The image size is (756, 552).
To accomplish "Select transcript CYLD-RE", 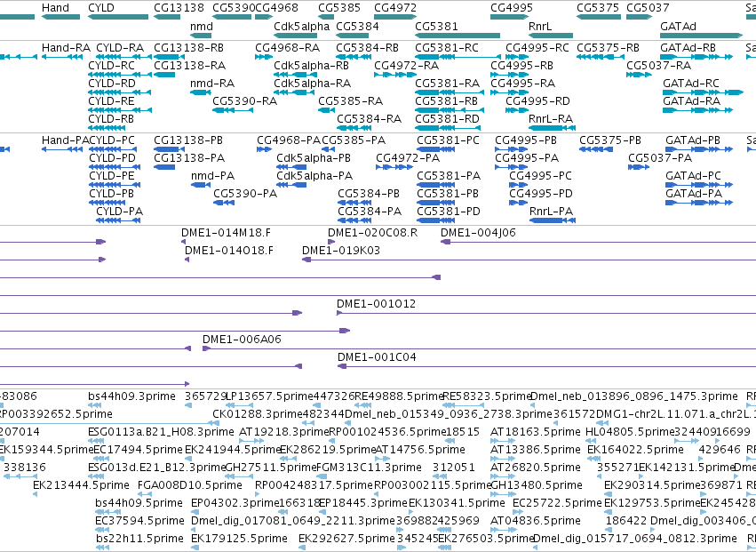I will 120,110.
